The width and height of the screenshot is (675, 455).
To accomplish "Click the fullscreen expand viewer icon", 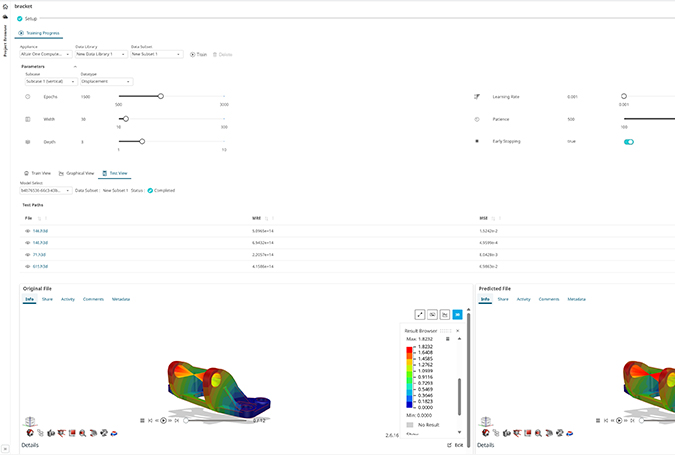I will pyautogui.click(x=420, y=315).
